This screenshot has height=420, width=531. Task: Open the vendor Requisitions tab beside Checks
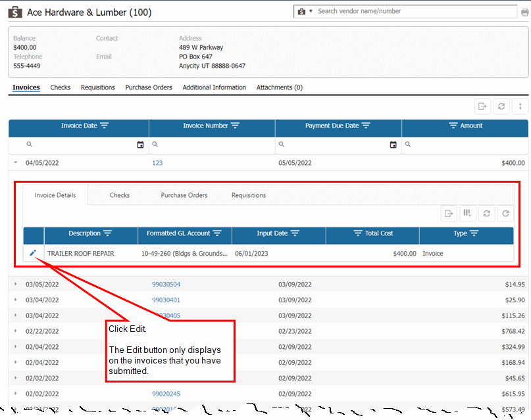(98, 87)
